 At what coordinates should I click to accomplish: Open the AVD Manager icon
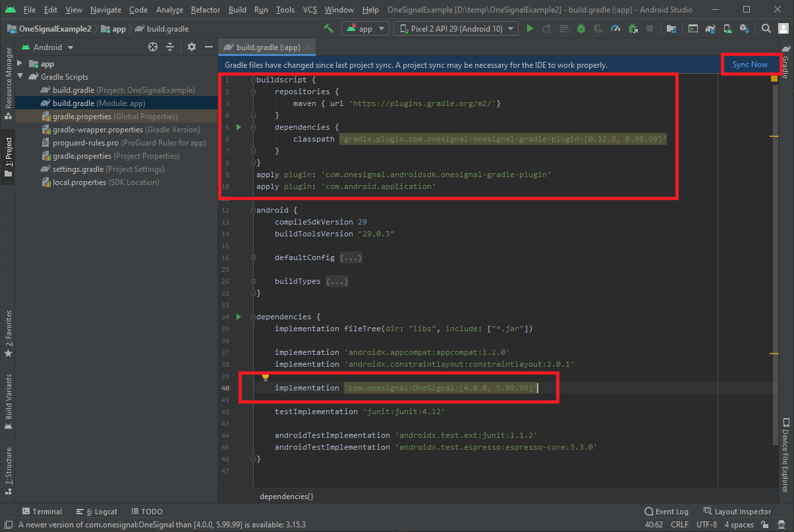point(728,28)
